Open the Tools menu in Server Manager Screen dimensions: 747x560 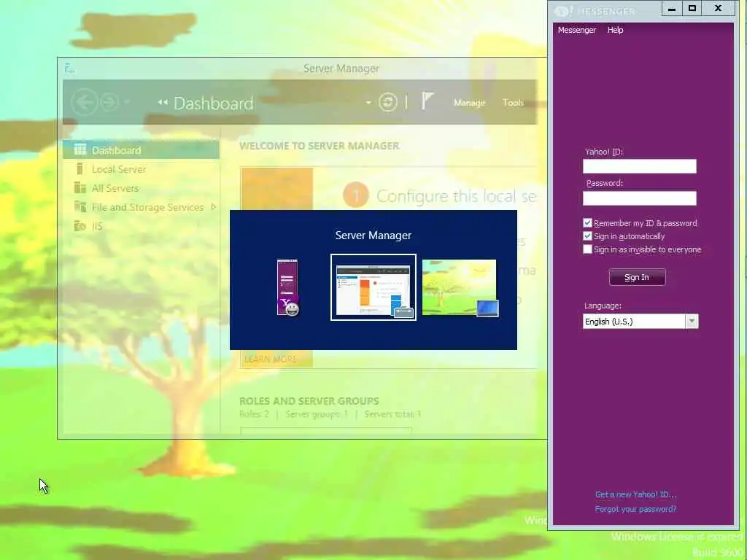pyautogui.click(x=513, y=102)
